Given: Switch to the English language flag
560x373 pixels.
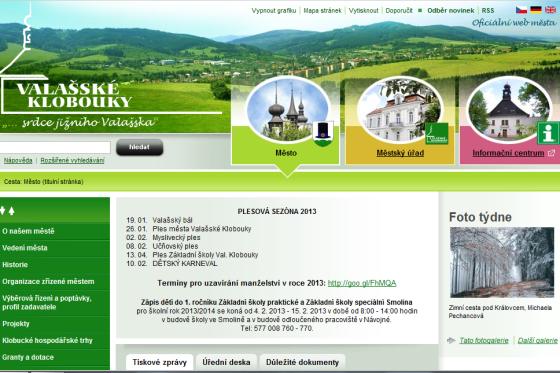Looking at the screenshot, I should coord(550,10).
